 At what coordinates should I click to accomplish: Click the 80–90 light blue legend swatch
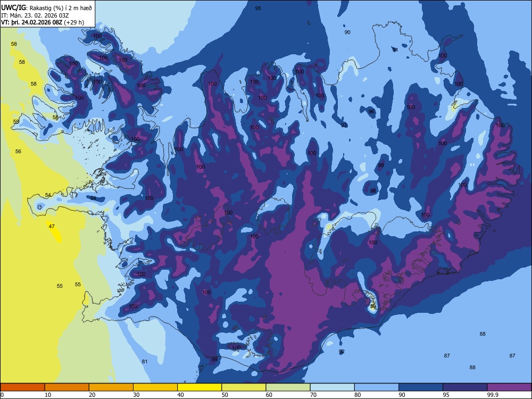click(x=376, y=387)
